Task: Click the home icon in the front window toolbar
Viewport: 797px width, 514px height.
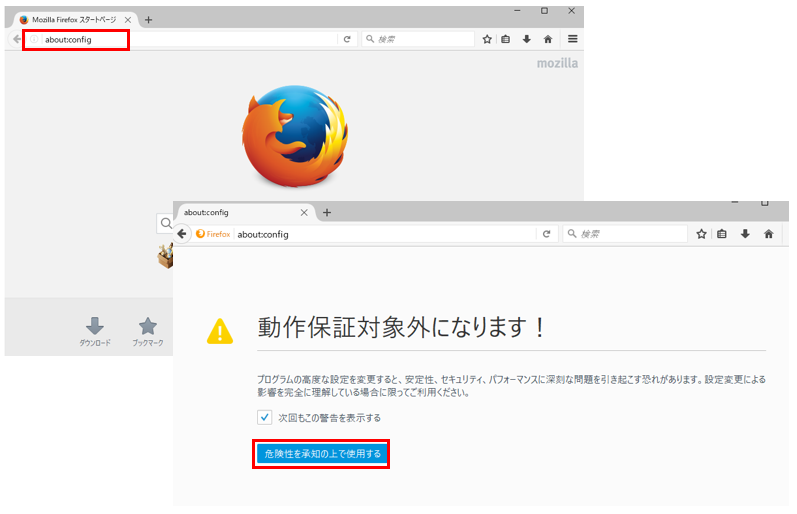Action: (x=769, y=234)
